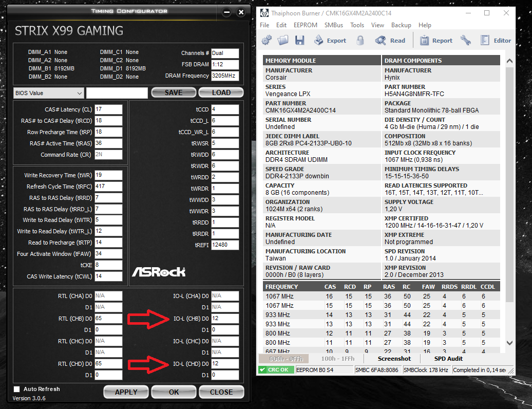Click the FSB DRAM ratio field
The image size is (532, 409).
225,65
